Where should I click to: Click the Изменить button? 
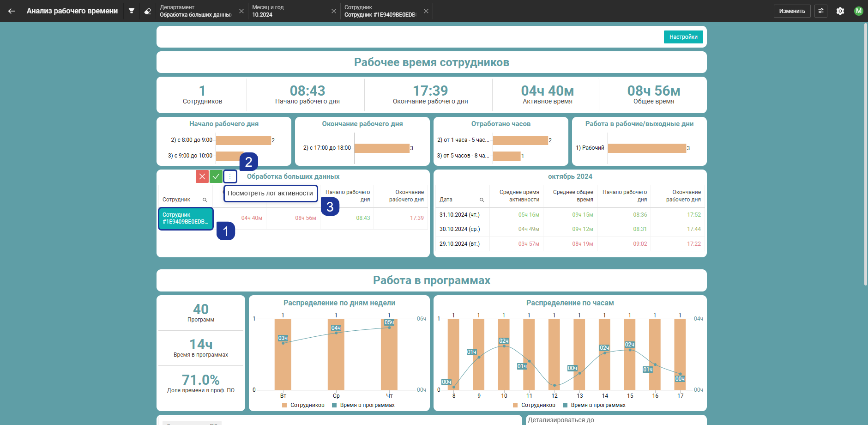792,11
